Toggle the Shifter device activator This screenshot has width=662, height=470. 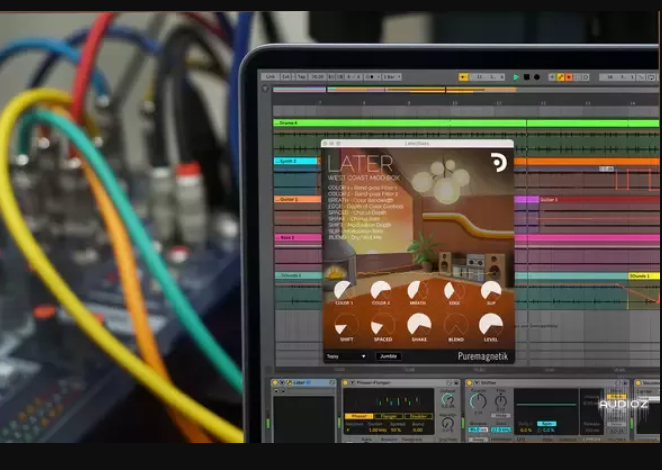coord(469,383)
